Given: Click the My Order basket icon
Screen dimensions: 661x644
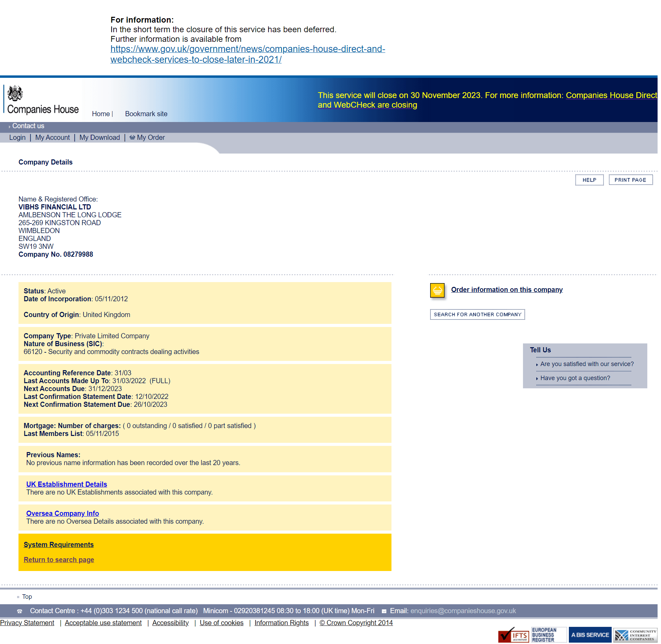Looking at the screenshot, I should pos(132,137).
